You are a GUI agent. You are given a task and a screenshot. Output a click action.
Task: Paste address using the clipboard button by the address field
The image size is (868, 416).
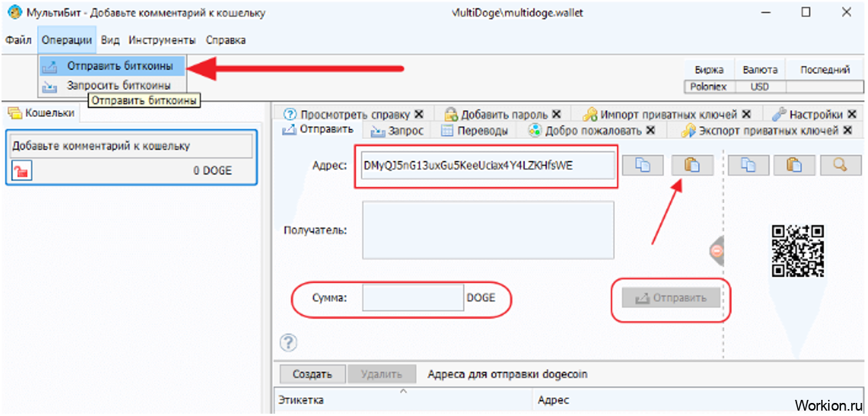(x=693, y=165)
